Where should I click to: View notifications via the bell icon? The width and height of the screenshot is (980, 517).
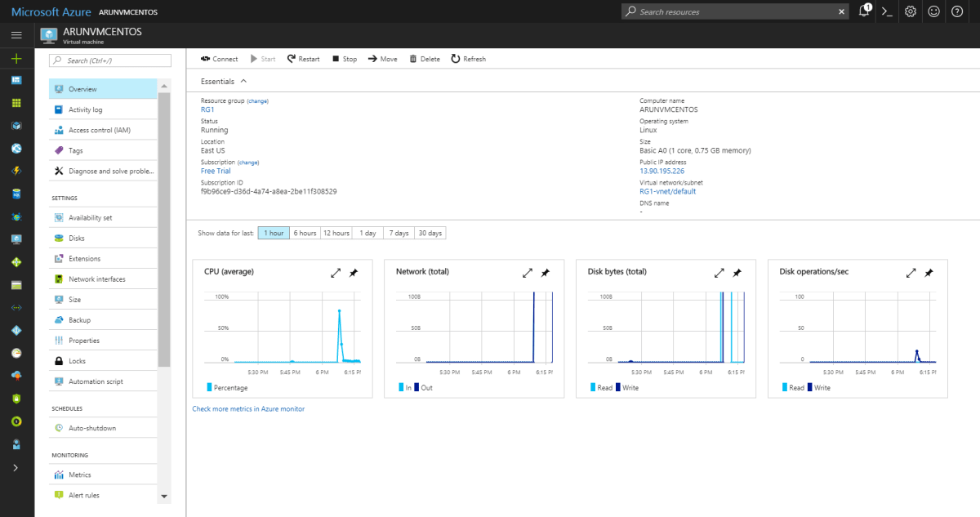point(864,11)
